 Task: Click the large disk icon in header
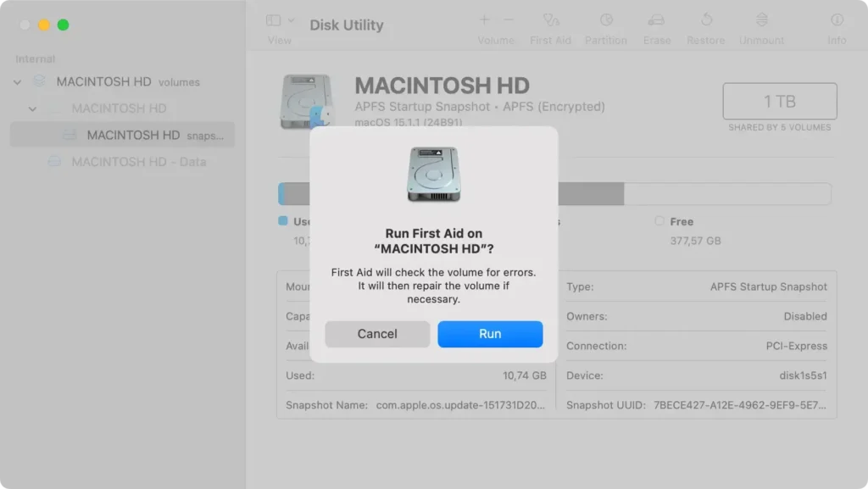click(x=307, y=102)
